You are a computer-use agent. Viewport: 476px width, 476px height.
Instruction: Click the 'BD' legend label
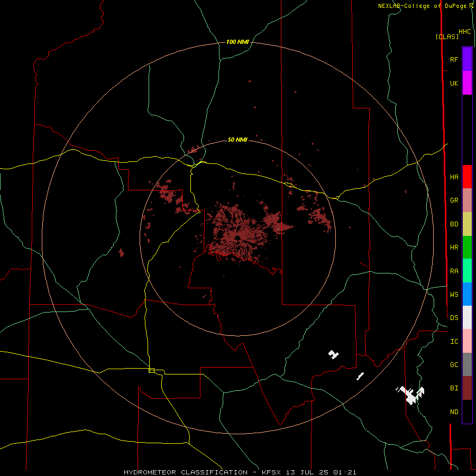pyautogui.click(x=454, y=224)
